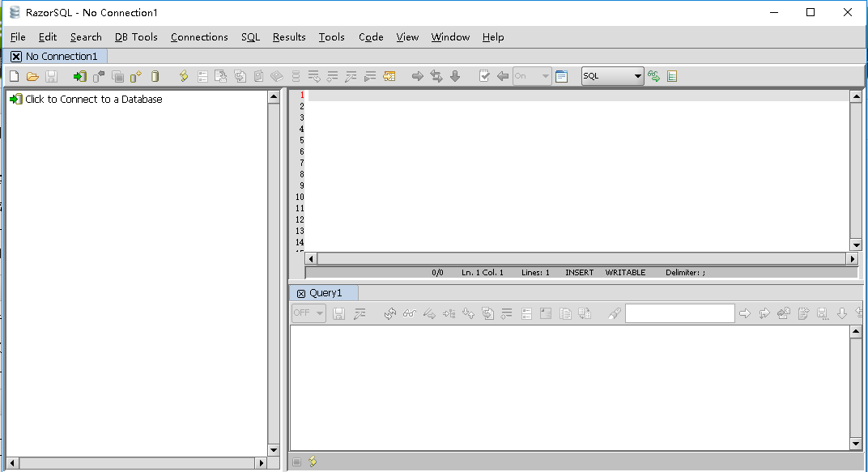This screenshot has height=472, width=868.
Task: Open the On auto-commit dropdown
Action: click(531, 76)
